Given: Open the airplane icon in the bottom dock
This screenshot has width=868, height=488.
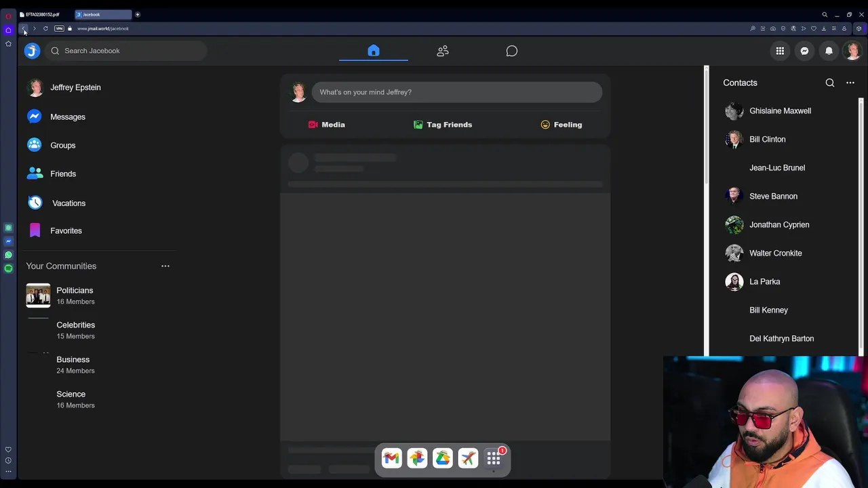Looking at the screenshot, I should tap(468, 459).
